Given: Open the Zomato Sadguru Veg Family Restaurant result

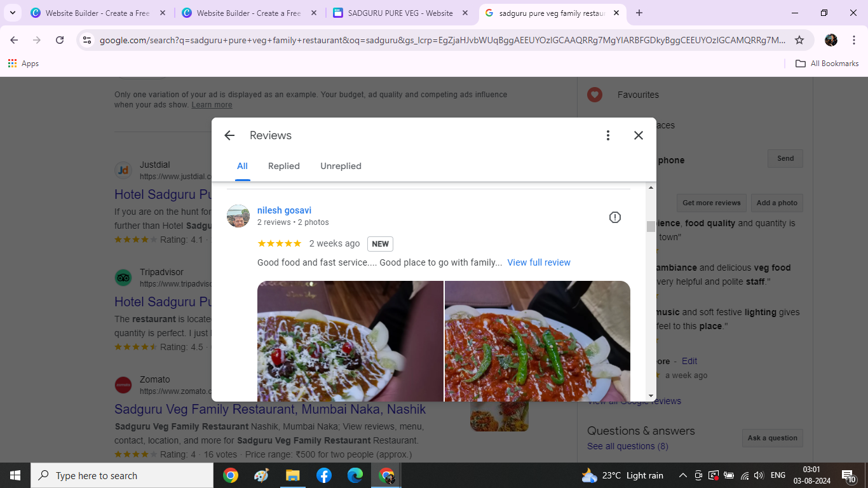Looking at the screenshot, I should [270, 409].
